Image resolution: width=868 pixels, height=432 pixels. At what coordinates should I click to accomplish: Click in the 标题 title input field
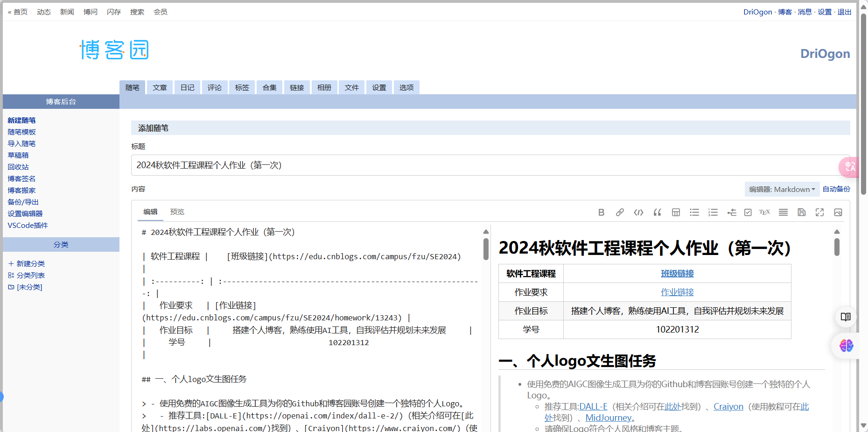pyautogui.click(x=490, y=165)
